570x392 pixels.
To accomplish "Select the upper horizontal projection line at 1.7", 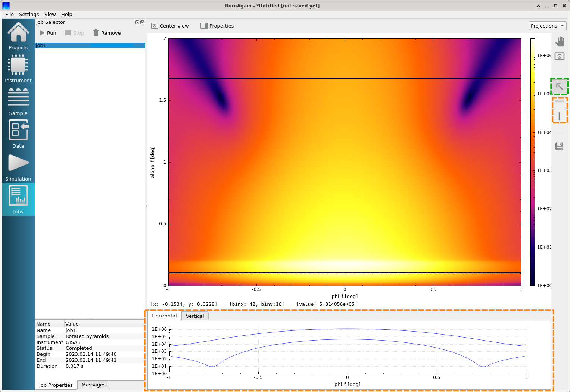I will 345,78.
